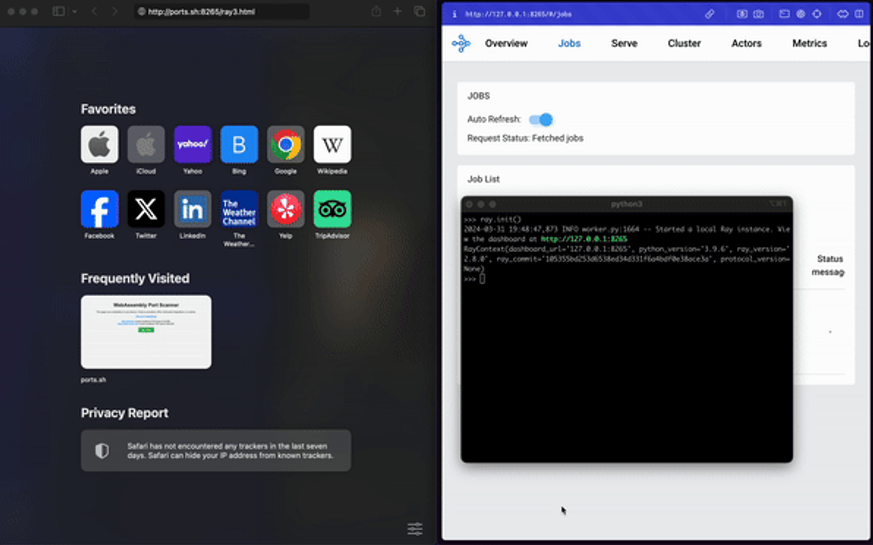873x545 pixels.
Task: Toggle the Auto Refresh switch
Action: (541, 119)
